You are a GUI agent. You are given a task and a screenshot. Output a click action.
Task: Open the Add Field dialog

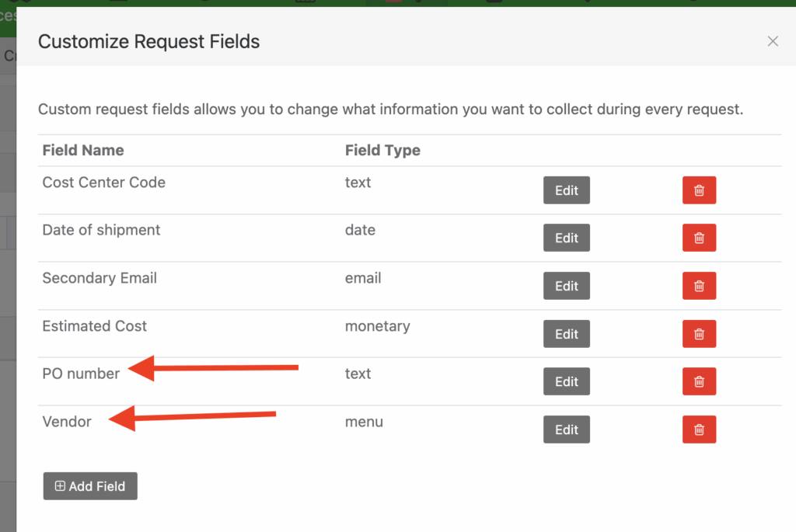pos(90,486)
